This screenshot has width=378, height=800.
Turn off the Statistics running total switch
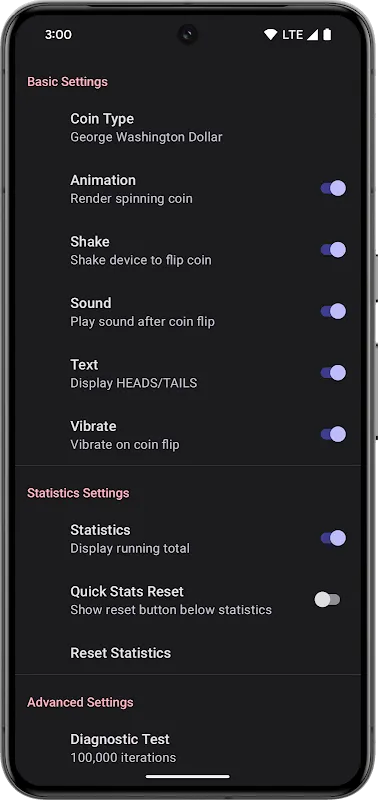[x=333, y=538]
